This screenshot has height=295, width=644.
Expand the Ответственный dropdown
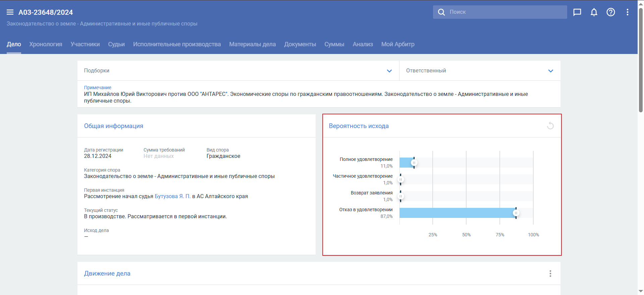[550, 71]
